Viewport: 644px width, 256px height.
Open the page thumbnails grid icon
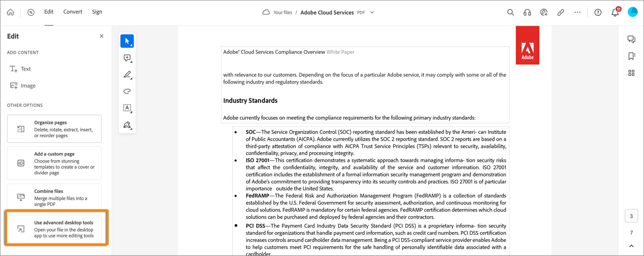pyautogui.click(x=631, y=73)
